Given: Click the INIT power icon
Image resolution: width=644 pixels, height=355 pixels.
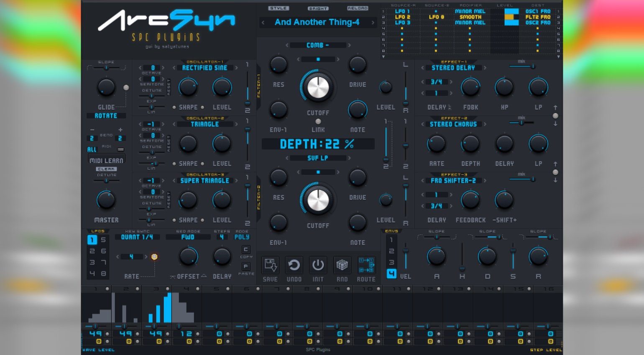Looking at the screenshot, I should [x=318, y=265].
